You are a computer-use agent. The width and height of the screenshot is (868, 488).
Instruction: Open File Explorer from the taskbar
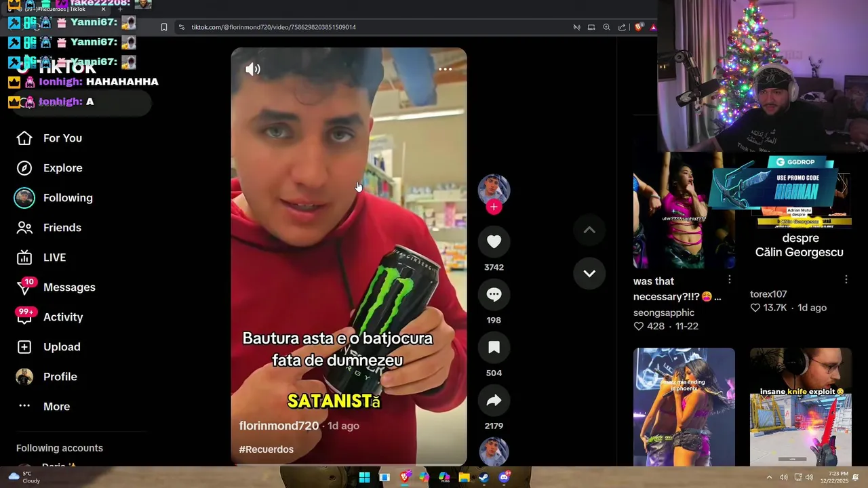[464, 477]
